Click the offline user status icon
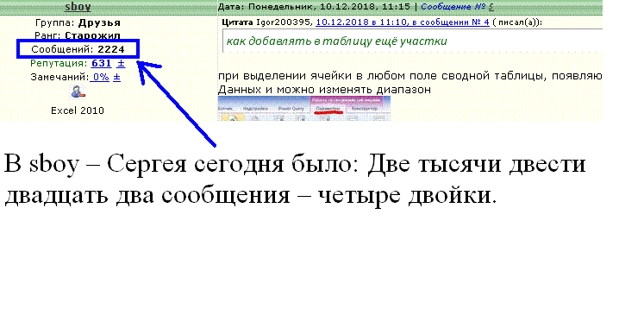Screen dimensions: 644x328 78,92
